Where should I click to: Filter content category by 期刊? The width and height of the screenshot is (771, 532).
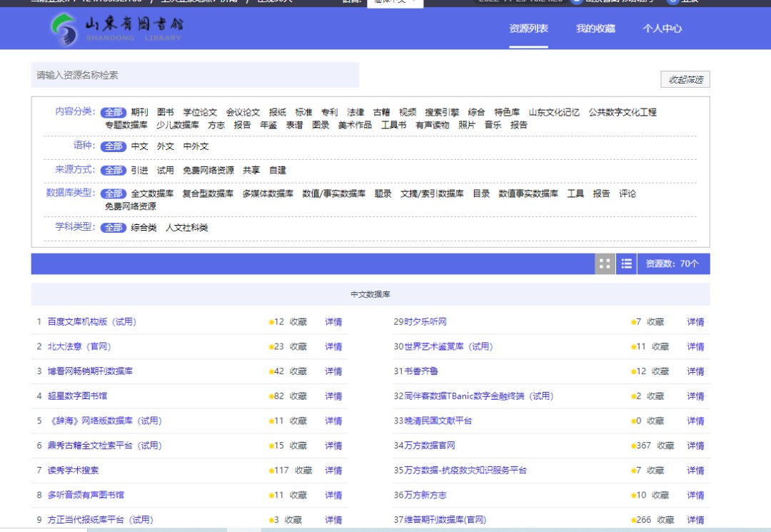click(x=140, y=113)
